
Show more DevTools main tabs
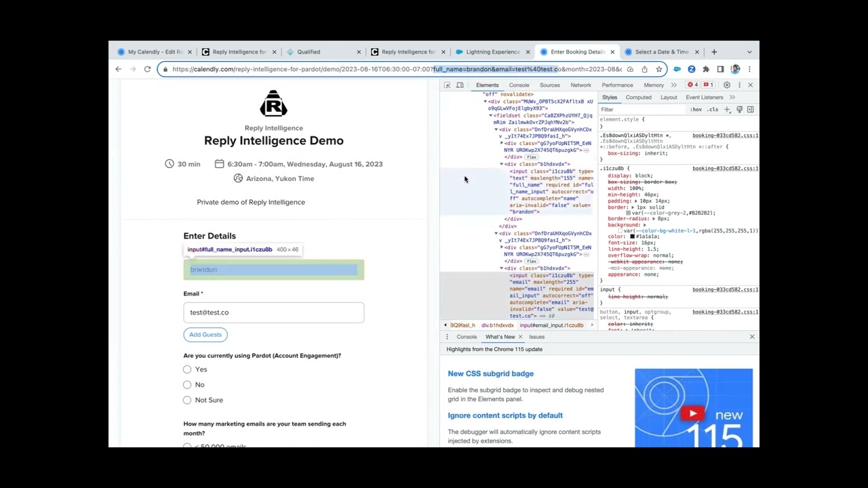pos(673,85)
